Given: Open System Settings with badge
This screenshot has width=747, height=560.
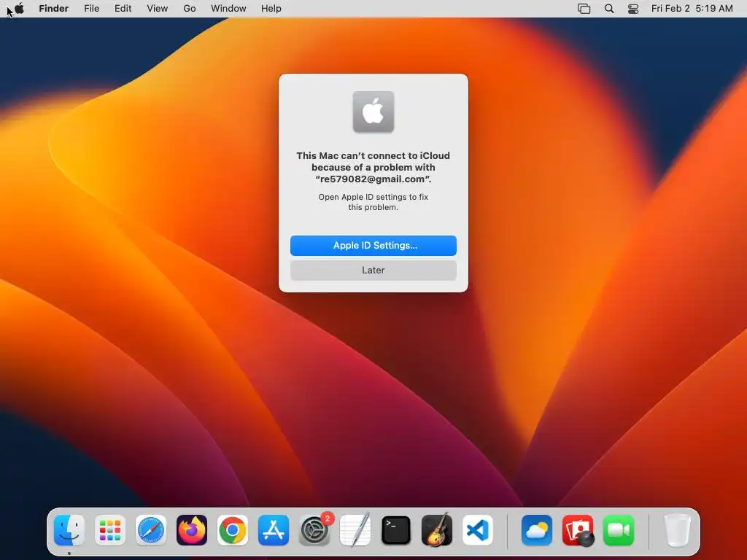Looking at the screenshot, I should (x=314, y=531).
